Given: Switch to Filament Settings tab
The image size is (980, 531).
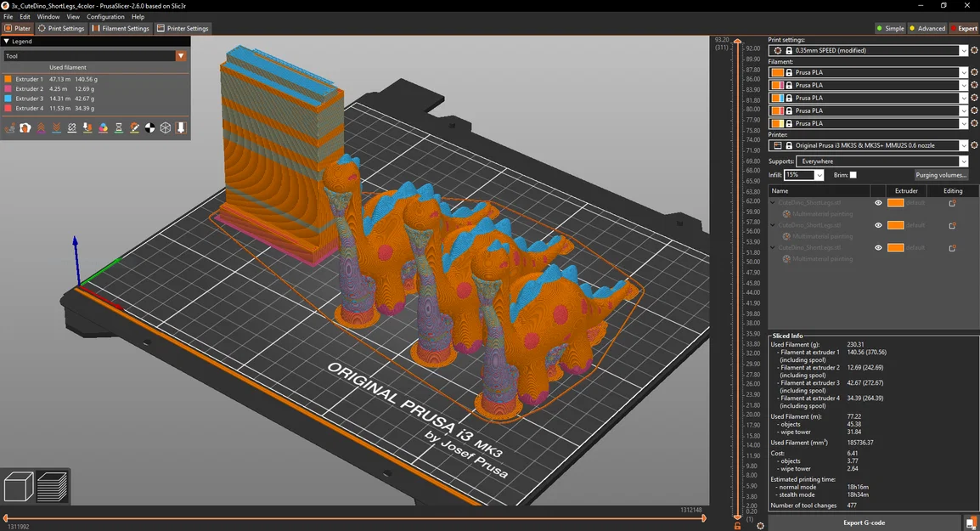Looking at the screenshot, I should [121, 28].
